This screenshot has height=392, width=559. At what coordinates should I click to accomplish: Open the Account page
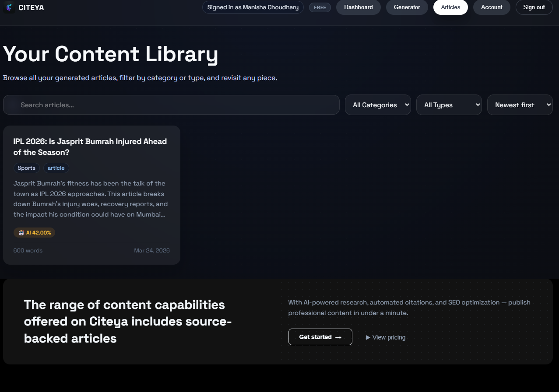tap(492, 7)
